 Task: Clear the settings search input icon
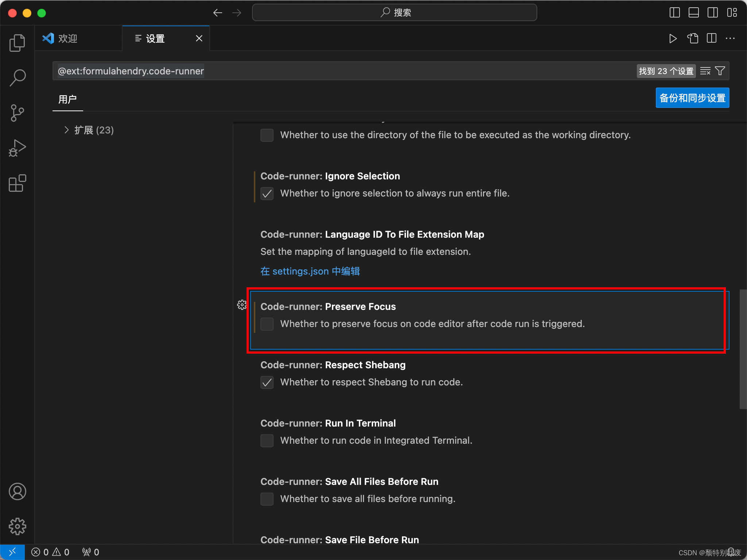tap(705, 71)
